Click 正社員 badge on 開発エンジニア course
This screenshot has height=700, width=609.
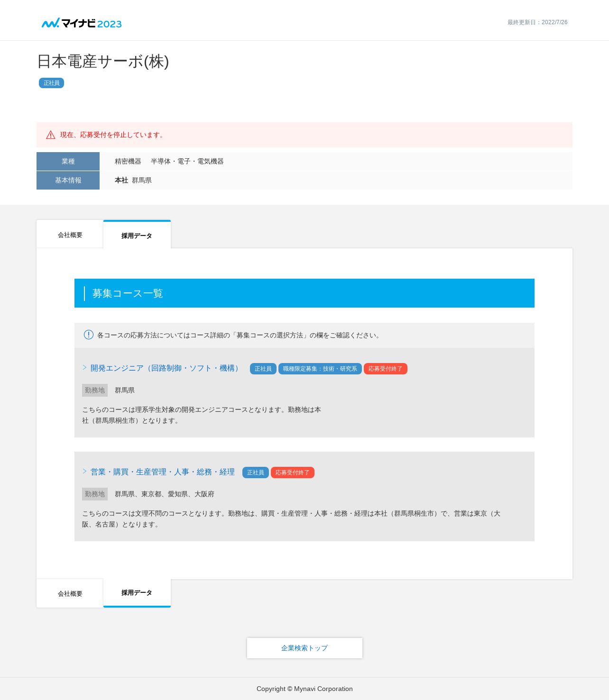[x=263, y=369]
